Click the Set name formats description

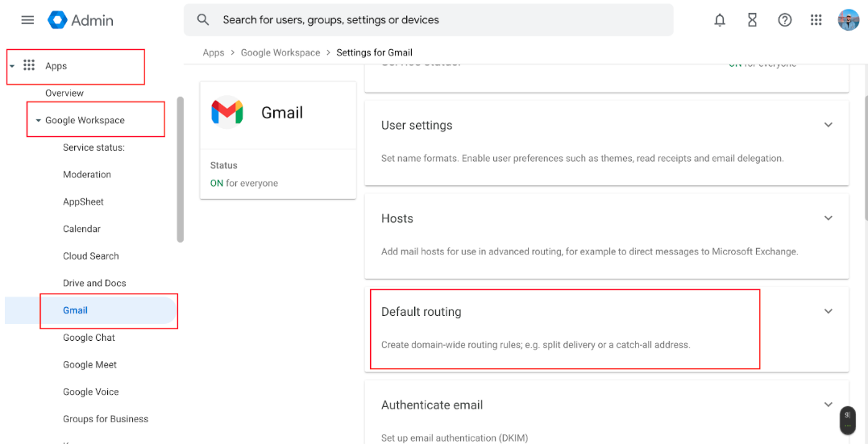[x=583, y=158]
